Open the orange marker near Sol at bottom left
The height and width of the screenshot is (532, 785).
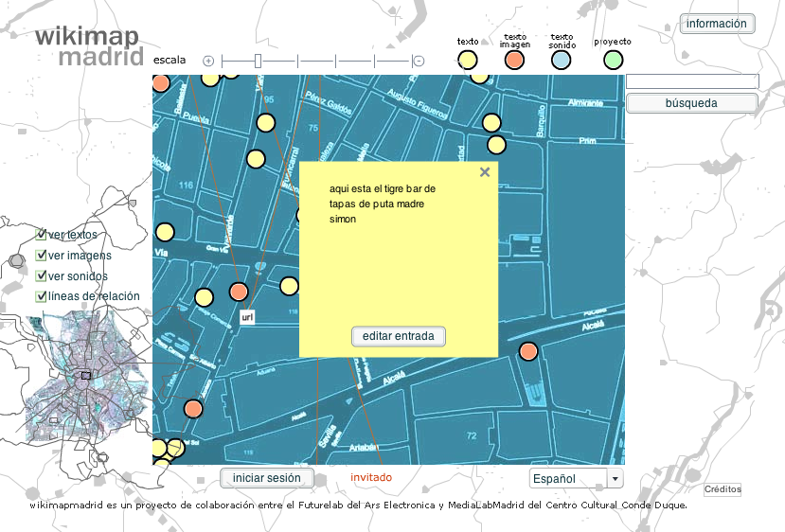tap(193, 409)
